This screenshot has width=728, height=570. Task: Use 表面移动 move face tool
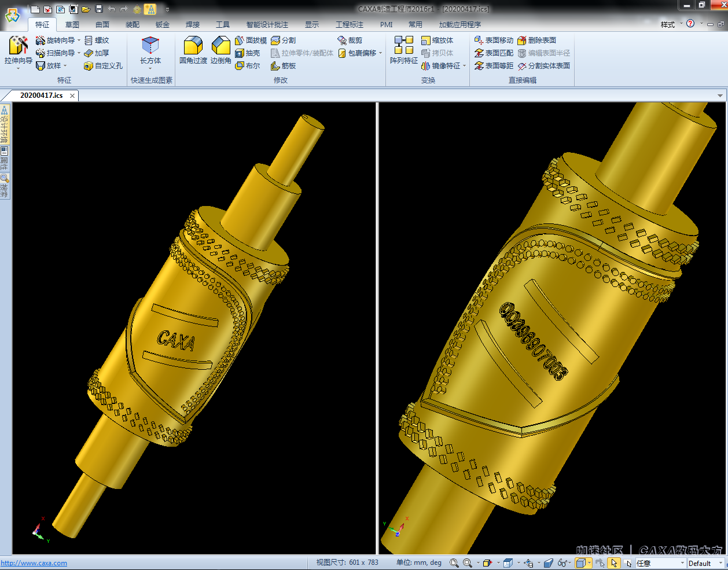coord(494,41)
